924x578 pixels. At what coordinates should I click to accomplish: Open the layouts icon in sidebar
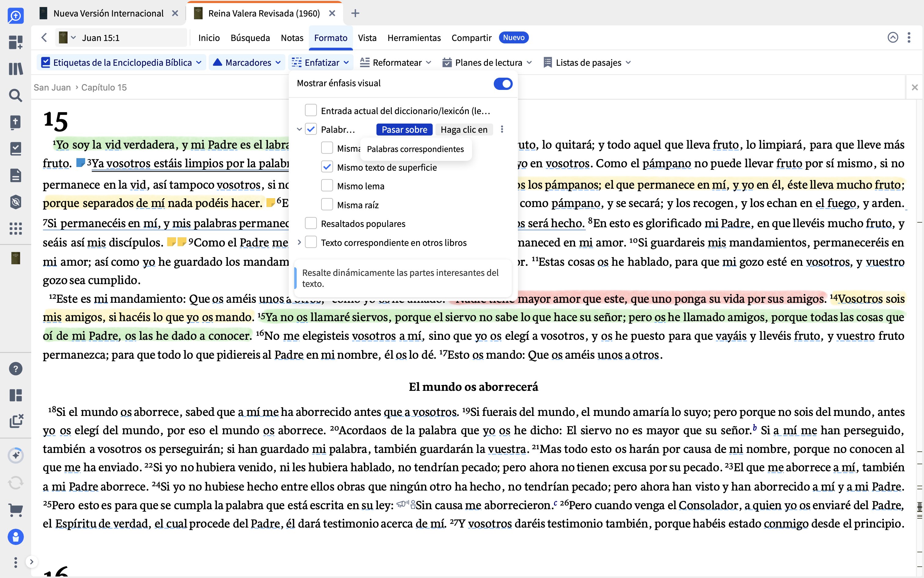point(16,395)
